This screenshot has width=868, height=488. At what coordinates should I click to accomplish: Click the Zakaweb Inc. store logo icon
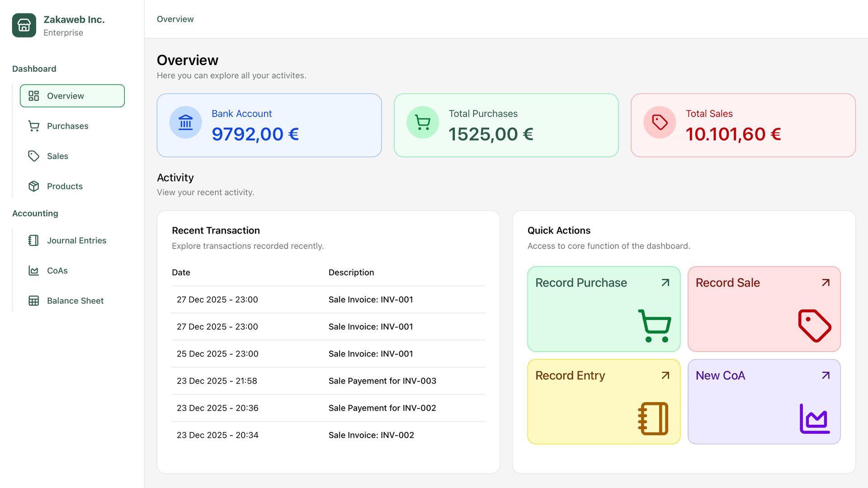pyautogui.click(x=24, y=25)
